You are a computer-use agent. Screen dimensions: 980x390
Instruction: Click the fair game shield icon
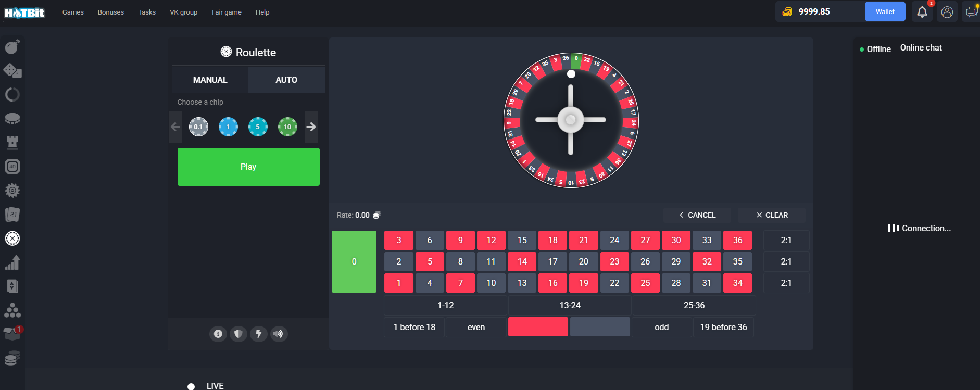[x=238, y=334]
